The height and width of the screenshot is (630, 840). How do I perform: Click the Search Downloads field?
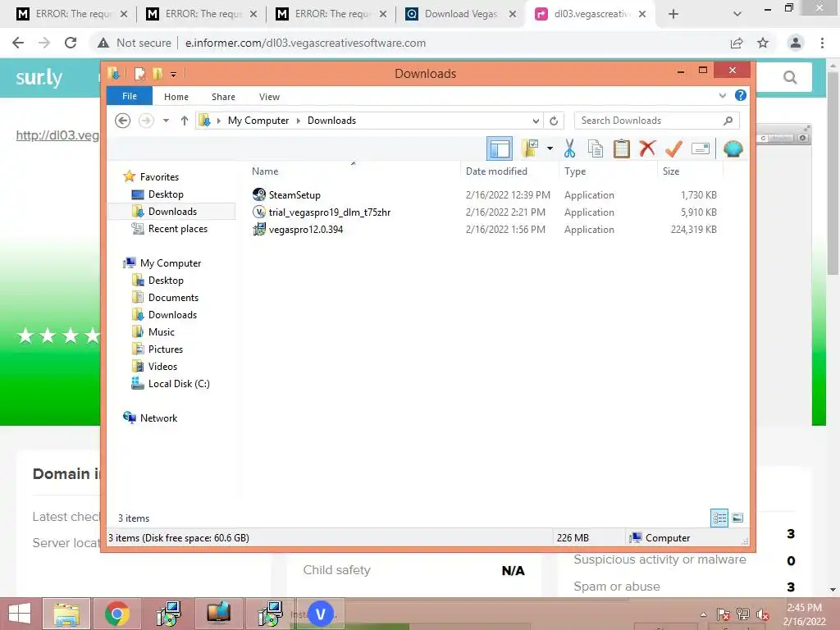[656, 121]
